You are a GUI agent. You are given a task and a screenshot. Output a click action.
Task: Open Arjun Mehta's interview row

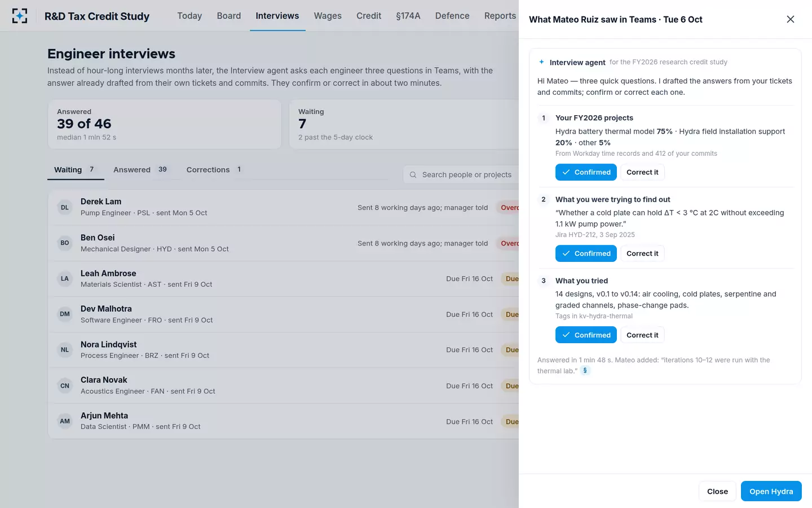284,422
